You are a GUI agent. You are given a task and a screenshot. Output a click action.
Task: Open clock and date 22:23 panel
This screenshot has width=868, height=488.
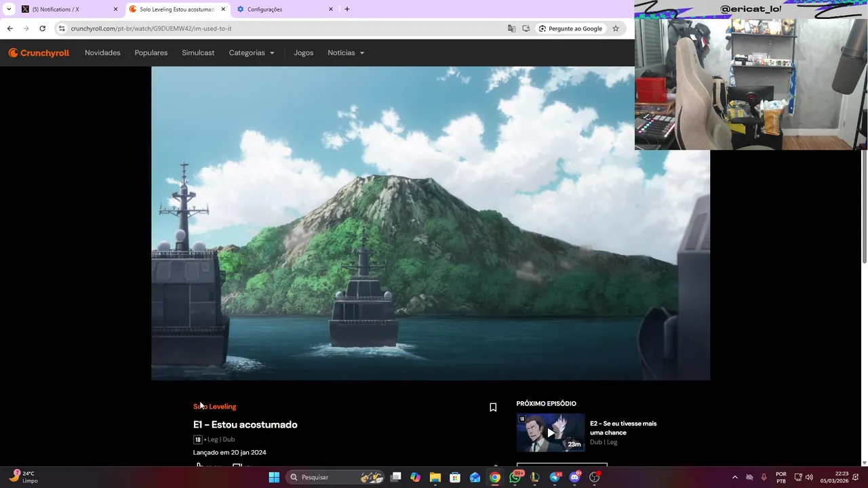[834, 477]
